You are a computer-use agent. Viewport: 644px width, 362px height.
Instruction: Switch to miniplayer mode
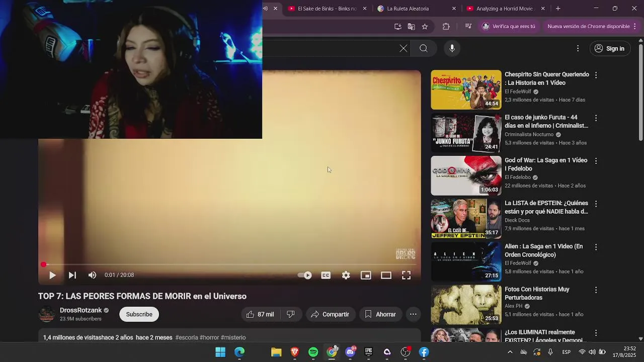pyautogui.click(x=366, y=275)
